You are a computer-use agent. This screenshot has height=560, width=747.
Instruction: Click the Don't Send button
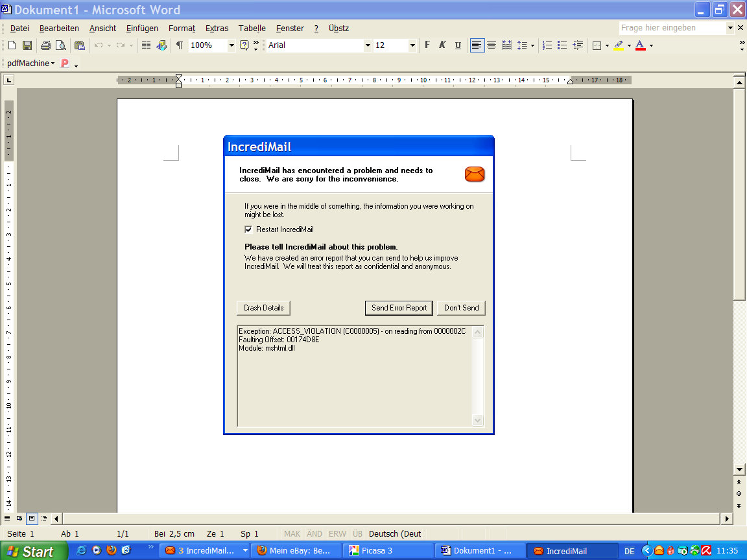(461, 308)
